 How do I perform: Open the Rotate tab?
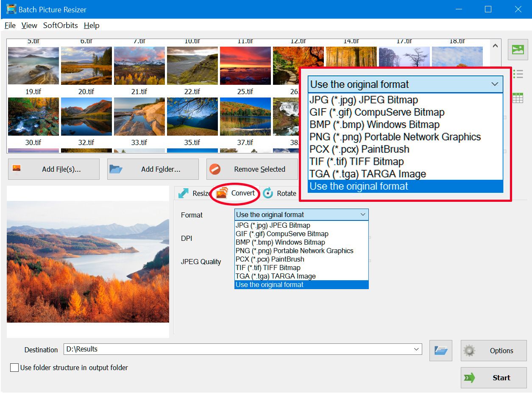[280, 193]
